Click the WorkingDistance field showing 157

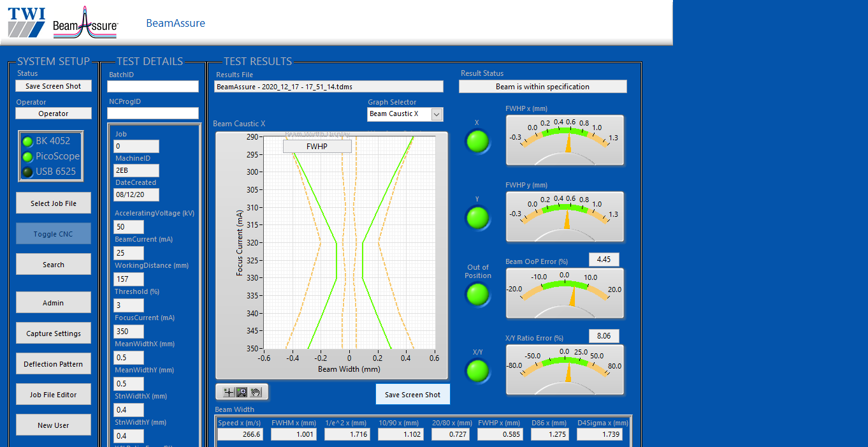tap(129, 279)
